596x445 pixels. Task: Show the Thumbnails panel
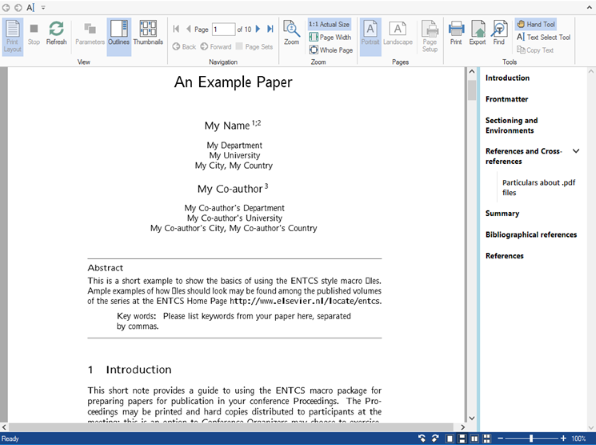tap(148, 33)
